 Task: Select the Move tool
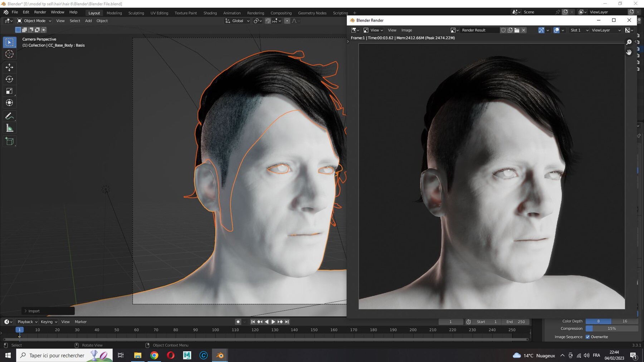pyautogui.click(x=10, y=67)
